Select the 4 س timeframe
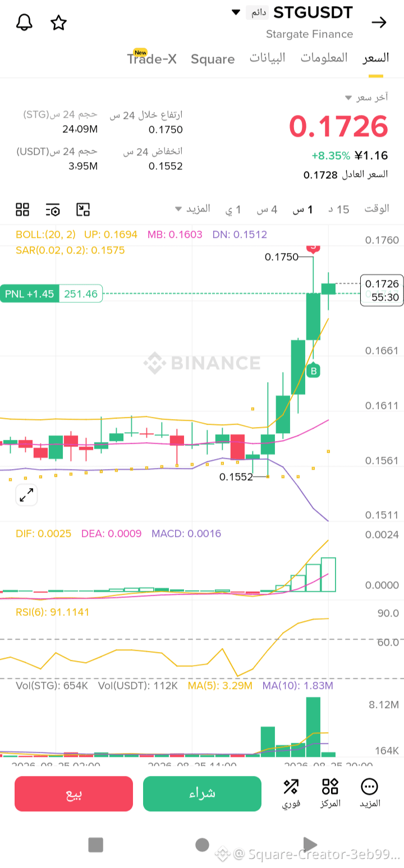404x868 pixels. point(267,209)
